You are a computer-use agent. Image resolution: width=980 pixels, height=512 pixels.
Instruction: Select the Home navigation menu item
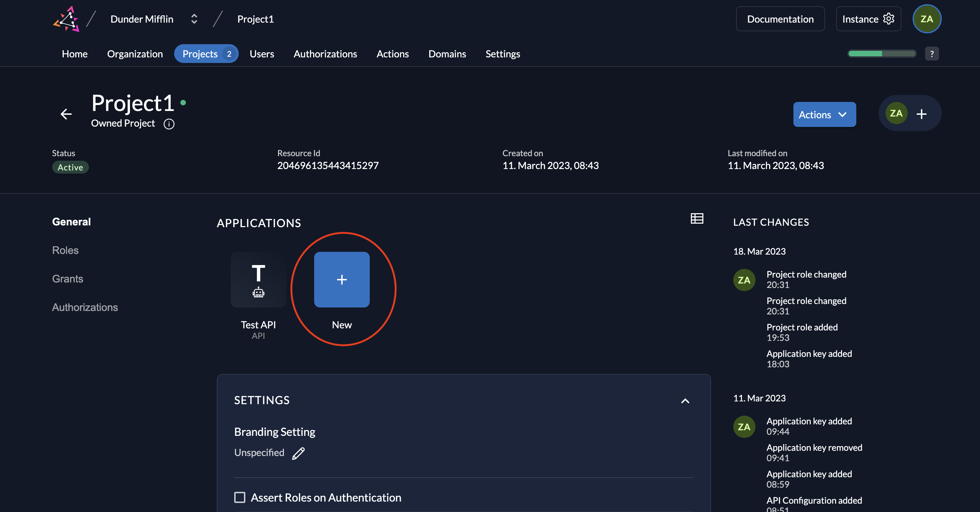(74, 54)
